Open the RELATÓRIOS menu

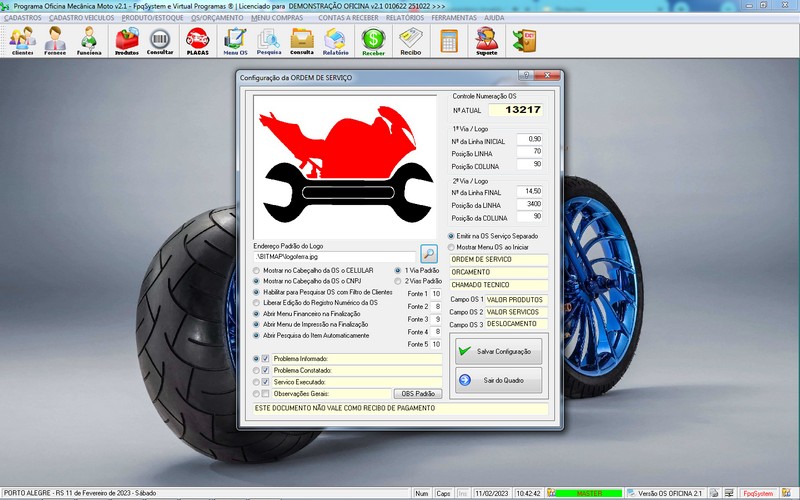click(x=405, y=17)
